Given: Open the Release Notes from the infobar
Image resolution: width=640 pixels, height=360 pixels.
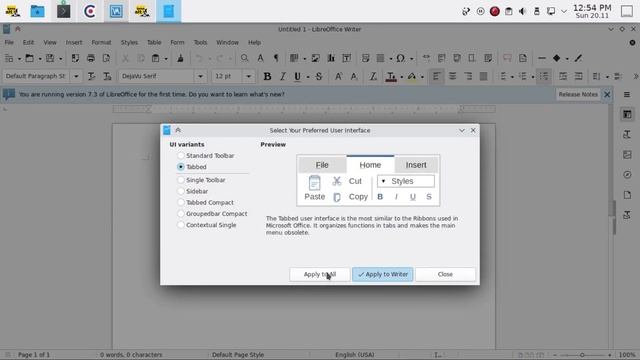Looking at the screenshot, I should click(x=578, y=94).
